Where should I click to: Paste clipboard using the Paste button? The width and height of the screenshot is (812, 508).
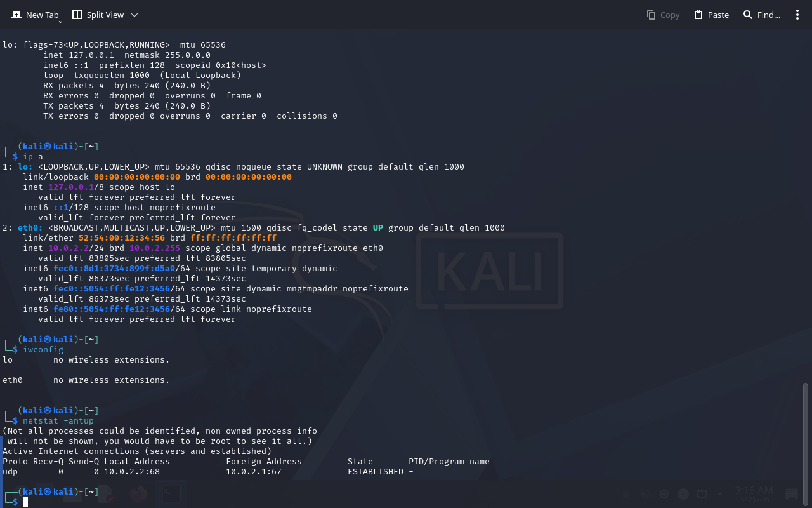[x=711, y=15]
